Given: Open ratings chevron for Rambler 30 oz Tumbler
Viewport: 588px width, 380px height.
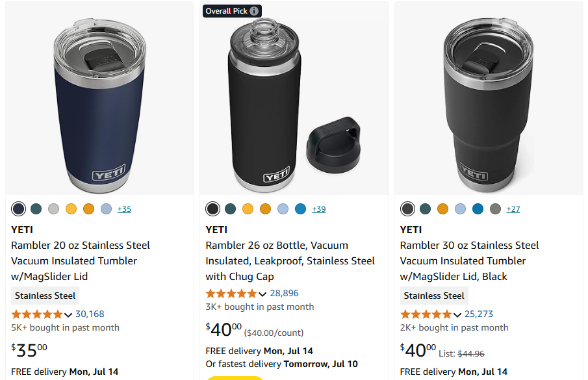Looking at the screenshot, I should point(457,314).
